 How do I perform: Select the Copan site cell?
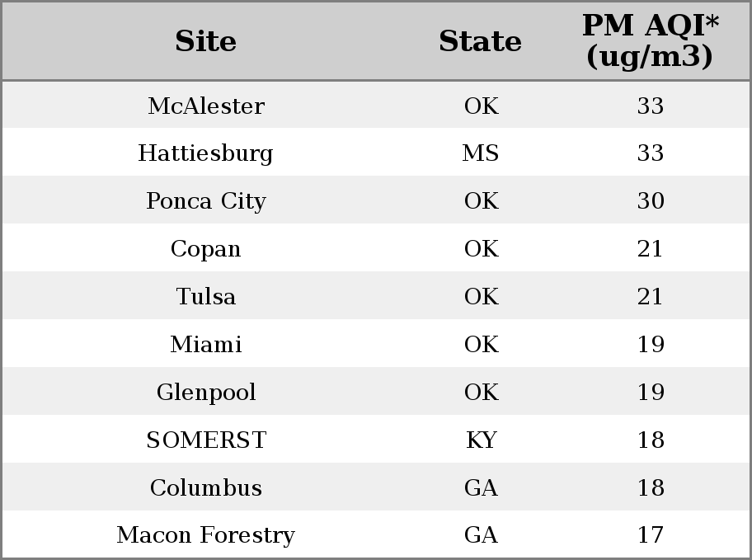point(206,248)
